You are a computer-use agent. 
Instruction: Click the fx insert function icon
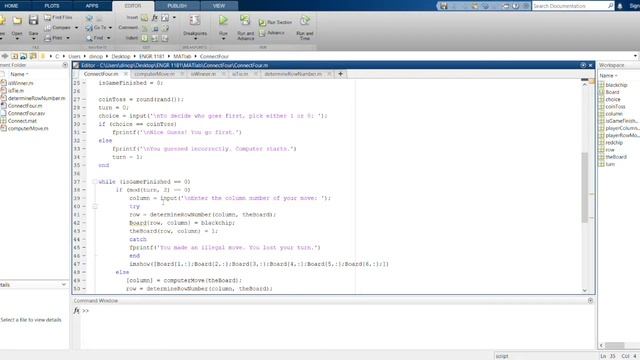tap(155, 18)
